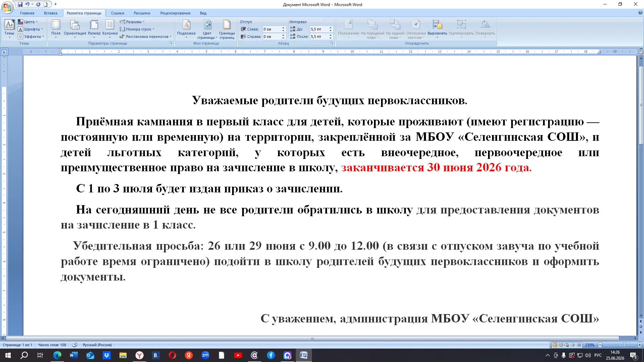
Task: Zoom in with the plus button
Action: (x=640, y=345)
